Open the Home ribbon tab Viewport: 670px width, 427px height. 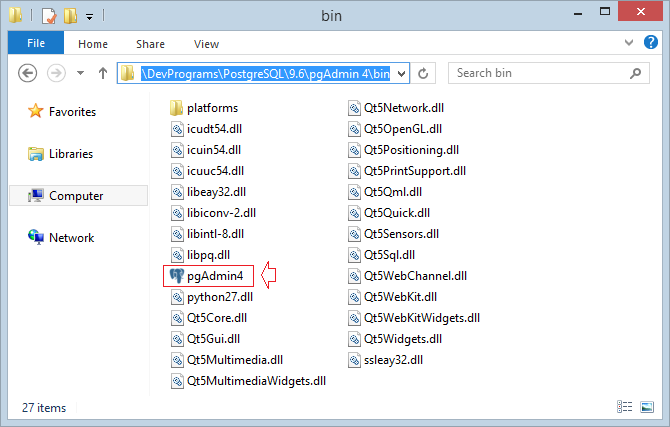point(93,44)
